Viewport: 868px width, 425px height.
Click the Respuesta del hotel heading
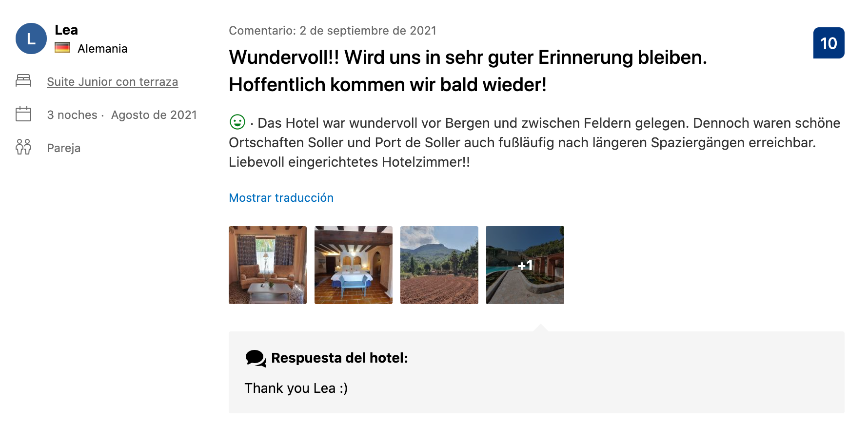tap(339, 358)
